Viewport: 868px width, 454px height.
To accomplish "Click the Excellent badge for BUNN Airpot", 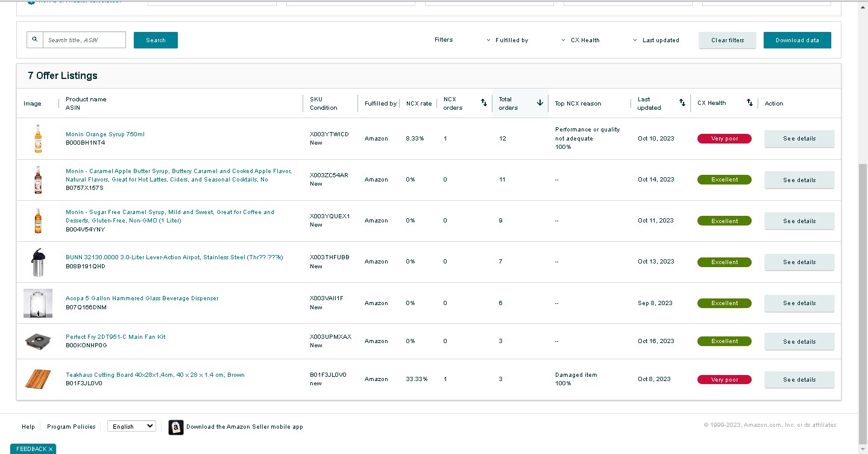I will (725, 262).
